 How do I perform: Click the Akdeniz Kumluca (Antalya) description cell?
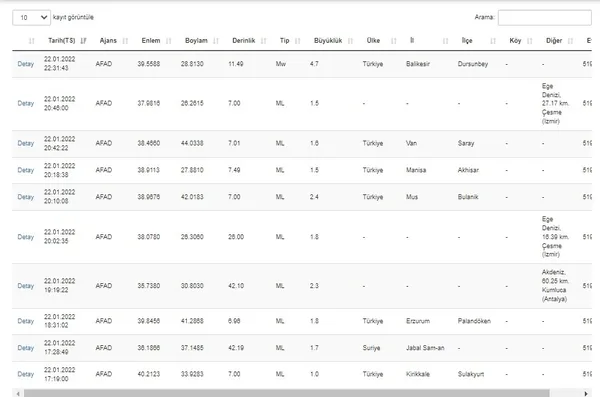pos(555,286)
